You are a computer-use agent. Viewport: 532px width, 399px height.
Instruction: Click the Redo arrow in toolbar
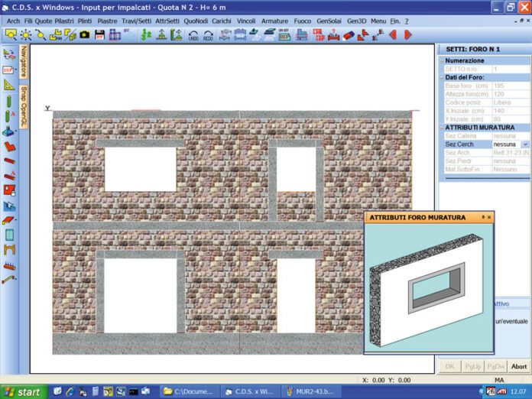pyautogui.click(x=208, y=34)
